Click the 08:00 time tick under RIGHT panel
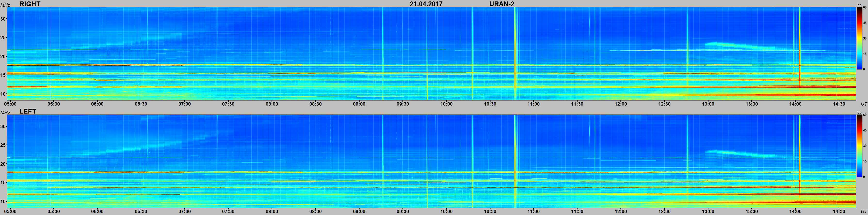Viewport: 868px width, 215px height. coord(272,104)
